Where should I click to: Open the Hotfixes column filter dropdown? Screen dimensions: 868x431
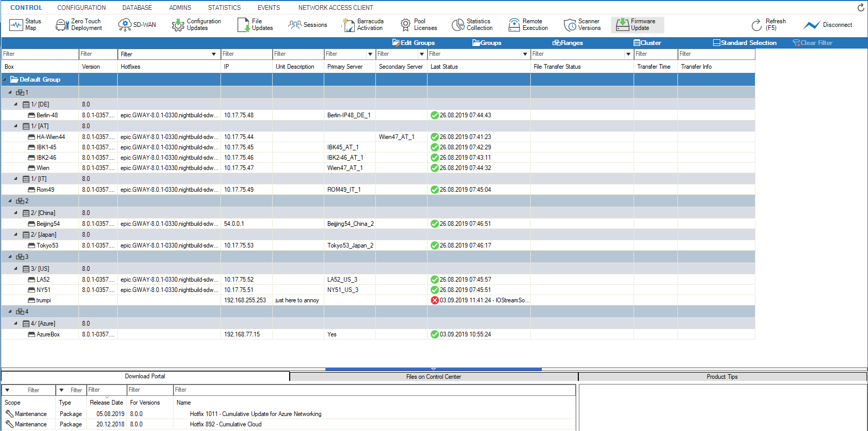click(214, 54)
